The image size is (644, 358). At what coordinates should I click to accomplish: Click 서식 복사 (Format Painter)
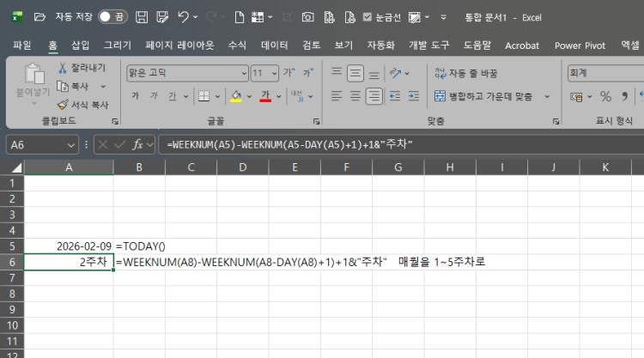pos(83,105)
